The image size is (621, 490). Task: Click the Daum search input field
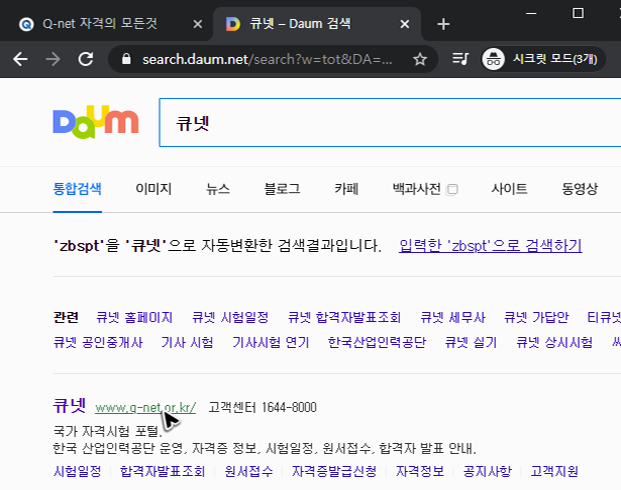pos(390,122)
